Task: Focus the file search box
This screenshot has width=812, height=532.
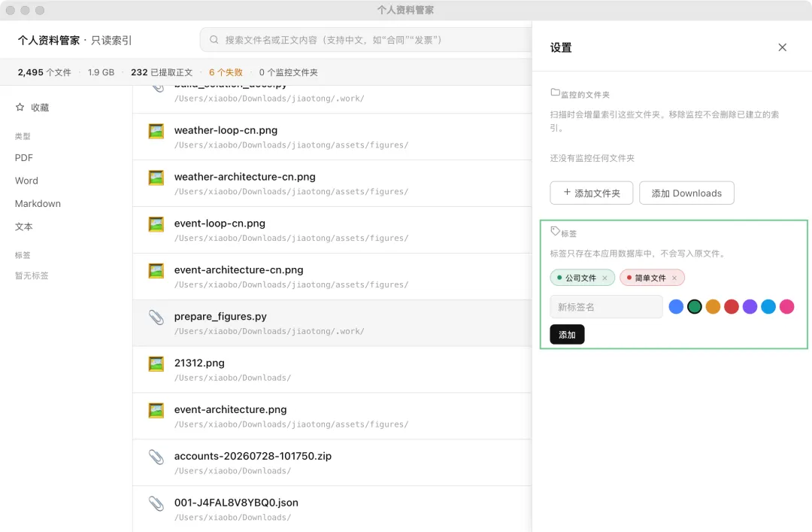Action: 366,40
